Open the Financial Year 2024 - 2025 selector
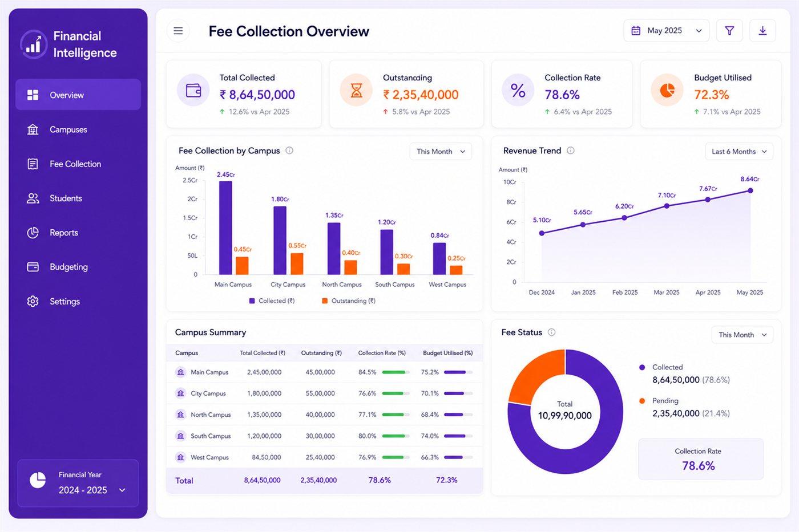This screenshot has height=532, width=799. (x=78, y=483)
